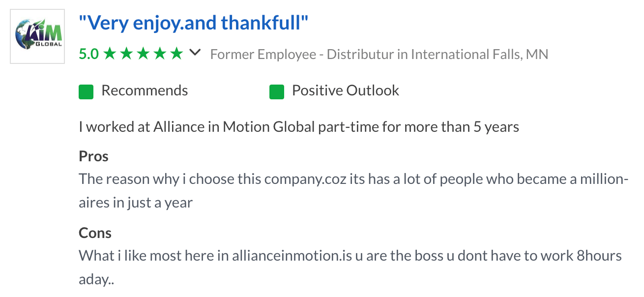Click the employment duration sentence
The image size is (644, 297).
pyautogui.click(x=299, y=127)
